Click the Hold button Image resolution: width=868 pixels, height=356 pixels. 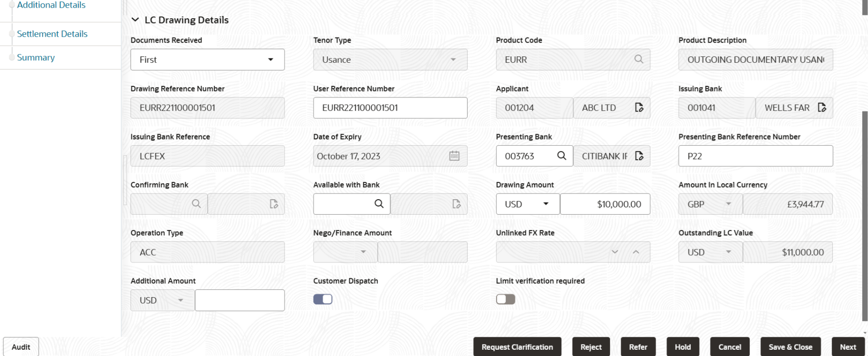click(683, 347)
